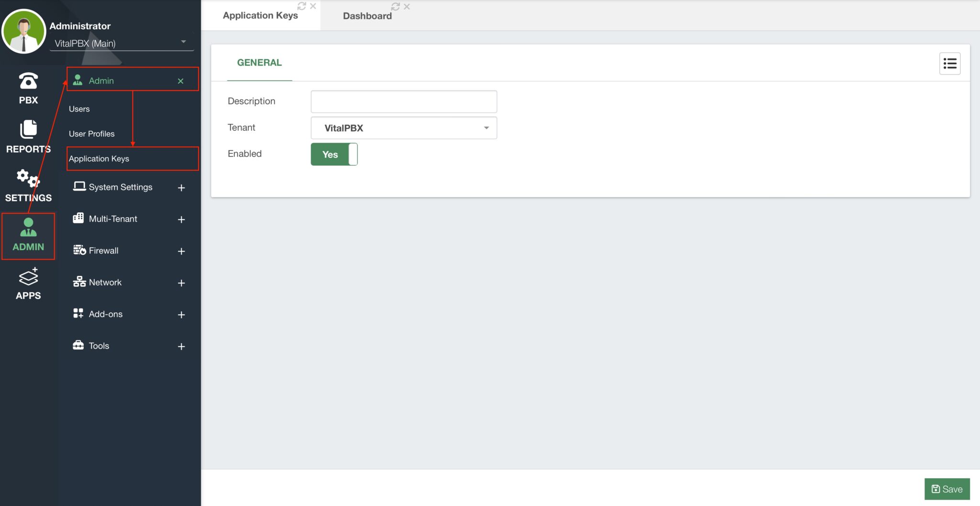The height and width of the screenshot is (506, 980).
Task: Expand Multi-Tenant with the plus
Action: pos(181,220)
